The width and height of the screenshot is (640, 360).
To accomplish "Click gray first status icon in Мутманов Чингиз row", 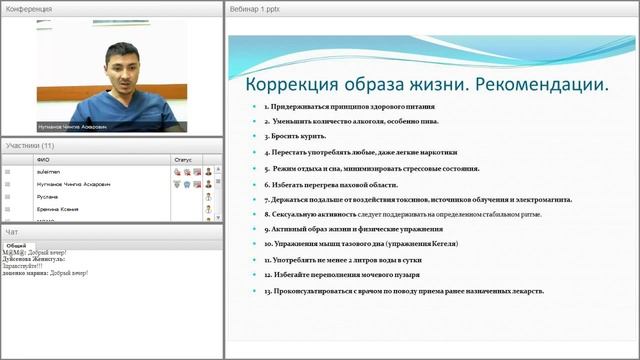I will tap(177, 184).
